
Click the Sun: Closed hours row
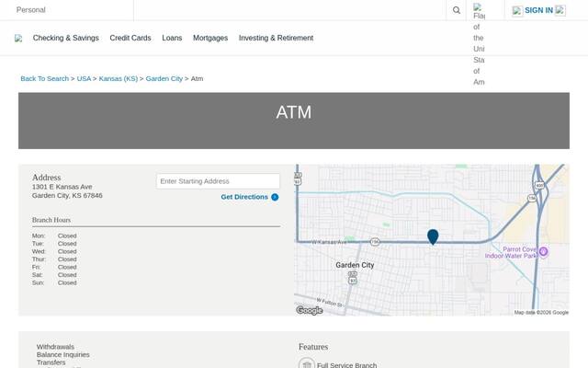[x=54, y=282]
